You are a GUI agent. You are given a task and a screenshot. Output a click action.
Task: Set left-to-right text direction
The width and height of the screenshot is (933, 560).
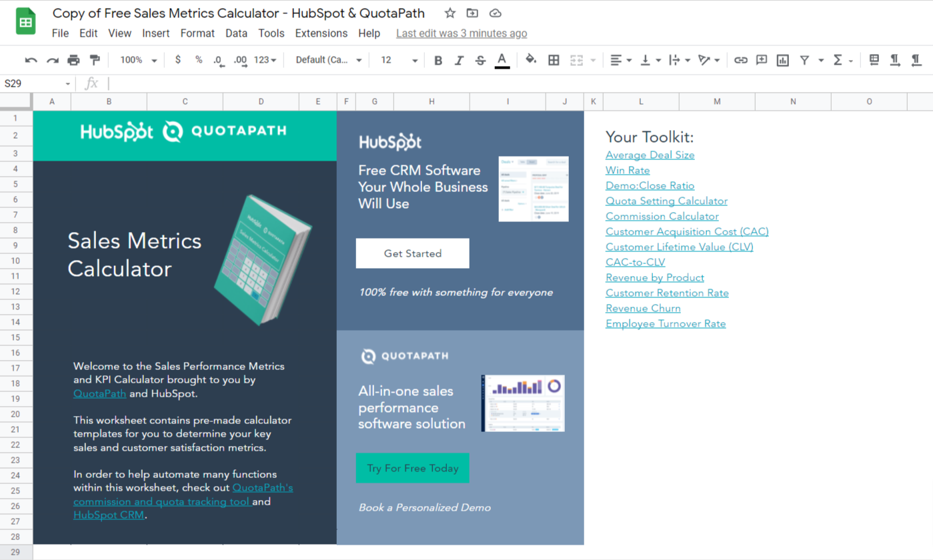click(x=895, y=60)
